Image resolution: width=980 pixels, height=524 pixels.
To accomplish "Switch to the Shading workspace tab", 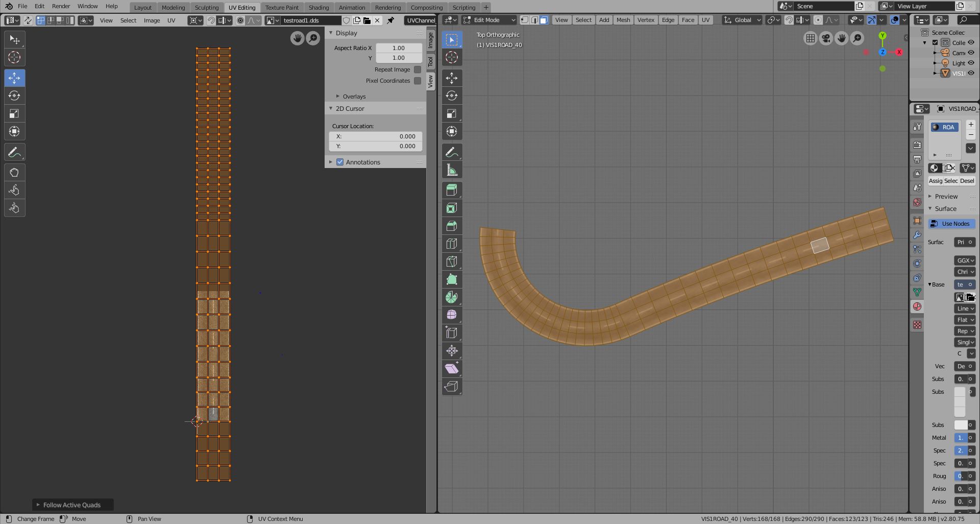I will click(x=318, y=8).
